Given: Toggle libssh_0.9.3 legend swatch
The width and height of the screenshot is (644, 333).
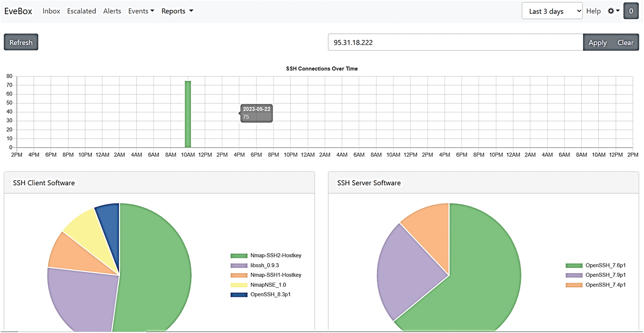Looking at the screenshot, I should pos(239,266).
